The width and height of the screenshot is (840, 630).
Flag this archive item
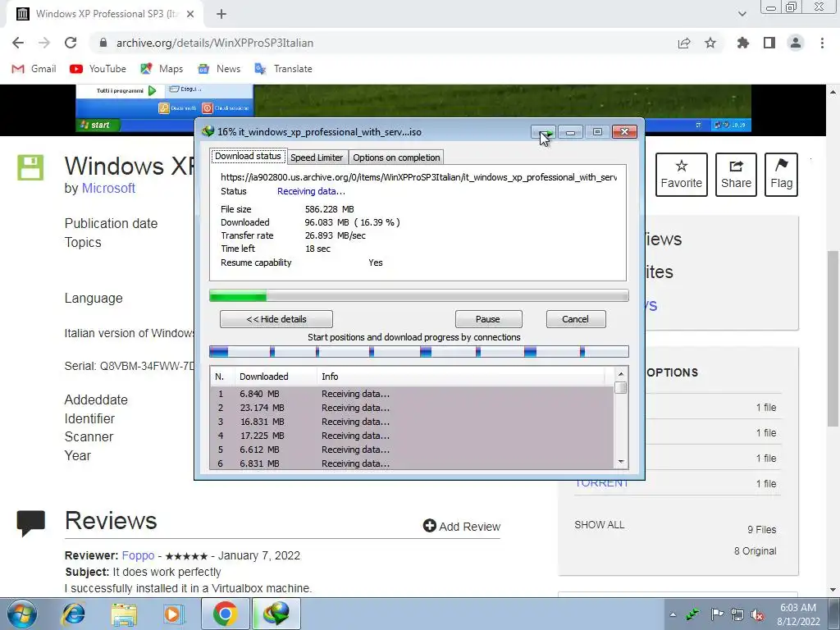pos(781,175)
